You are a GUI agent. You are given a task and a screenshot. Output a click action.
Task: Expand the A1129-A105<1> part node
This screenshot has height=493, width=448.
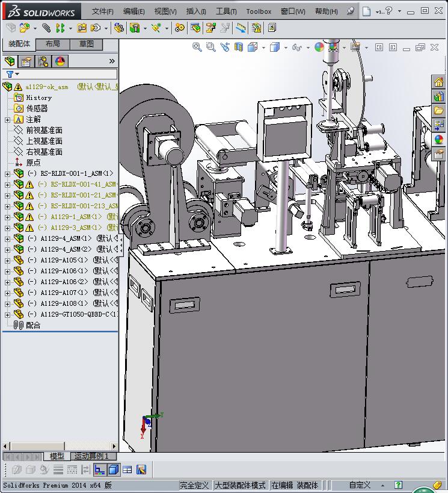[7, 261]
